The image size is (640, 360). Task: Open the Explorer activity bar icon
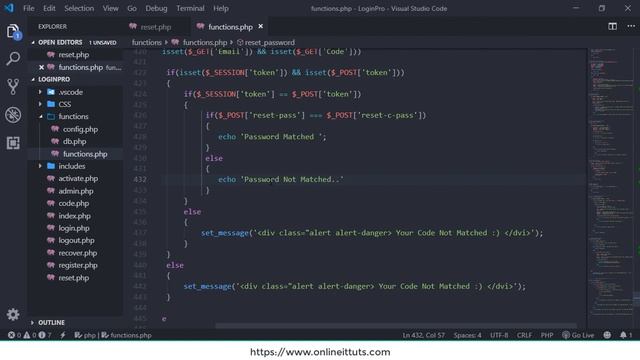[13, 31]
